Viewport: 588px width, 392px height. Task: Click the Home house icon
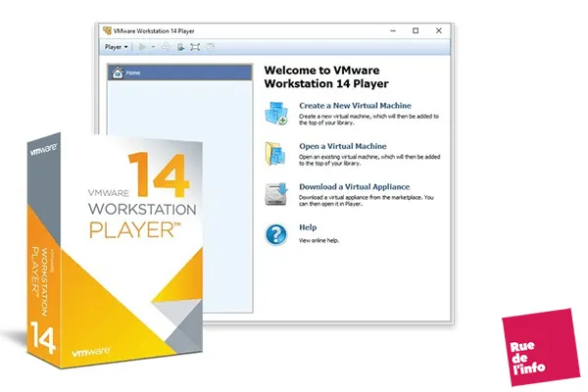click(118, 72)
